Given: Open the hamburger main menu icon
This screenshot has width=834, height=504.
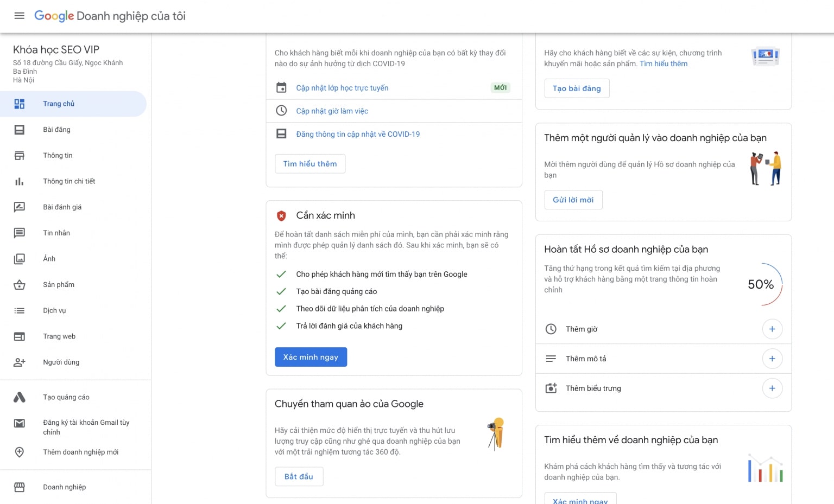Looking at the screenshot, I should [19, 16].
